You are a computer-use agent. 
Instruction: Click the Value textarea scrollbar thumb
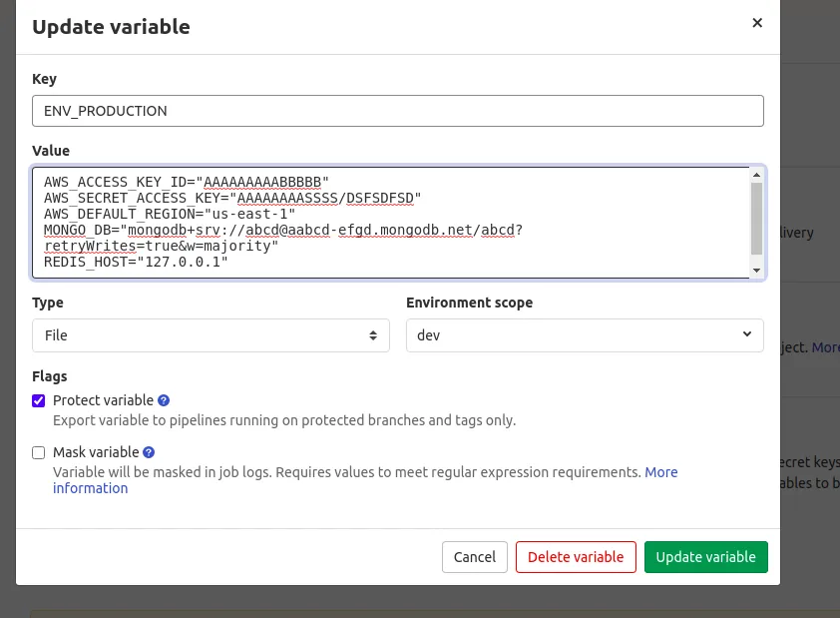(756, 218)
